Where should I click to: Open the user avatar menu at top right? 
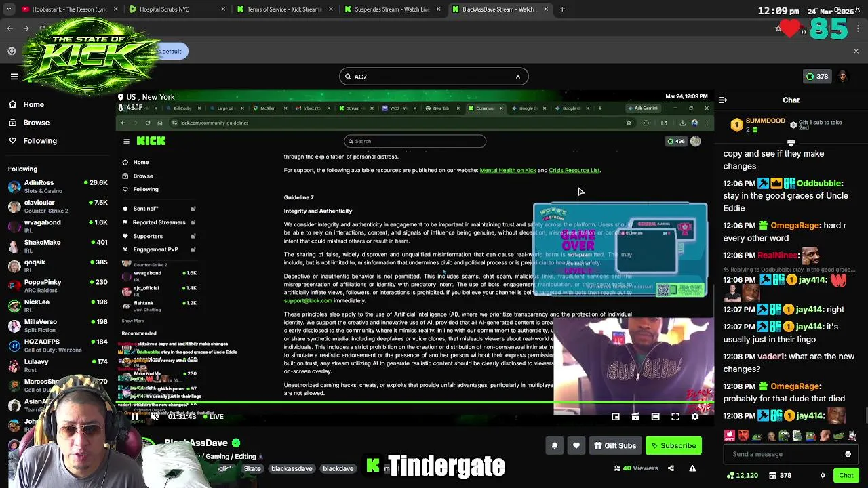coord(843,77)
